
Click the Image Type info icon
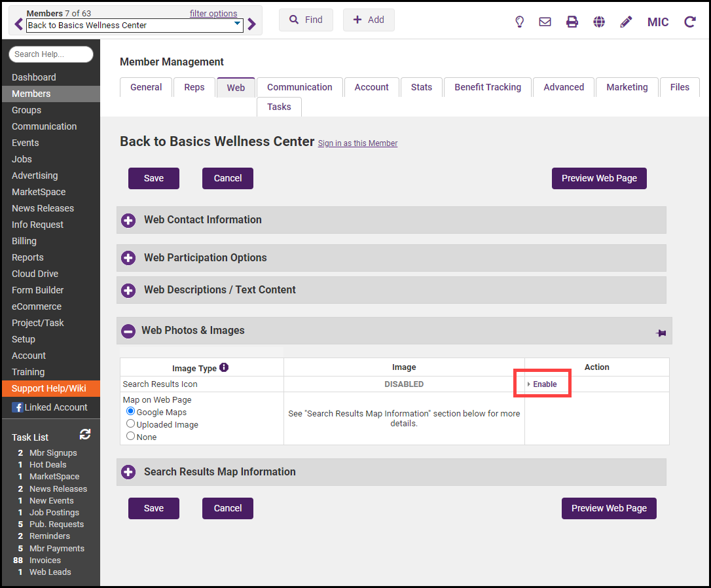pos(224,367)
